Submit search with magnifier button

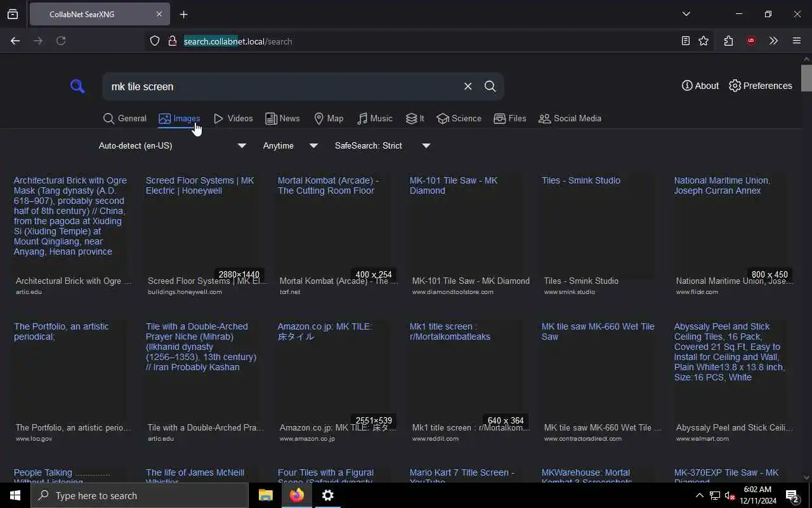[490, 86]
